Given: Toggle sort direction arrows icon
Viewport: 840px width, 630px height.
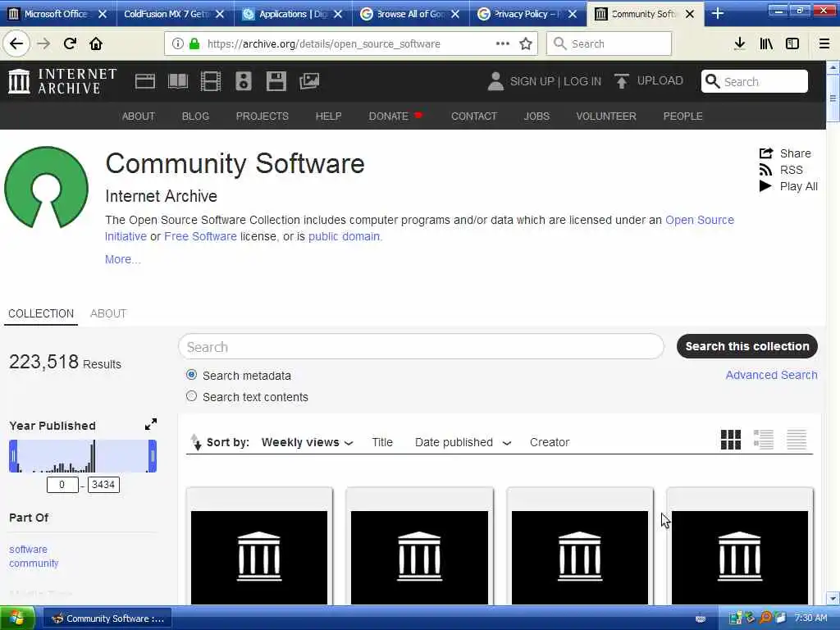Looking at the screenshot, I should pyautogui.click(x=196, y=442).
